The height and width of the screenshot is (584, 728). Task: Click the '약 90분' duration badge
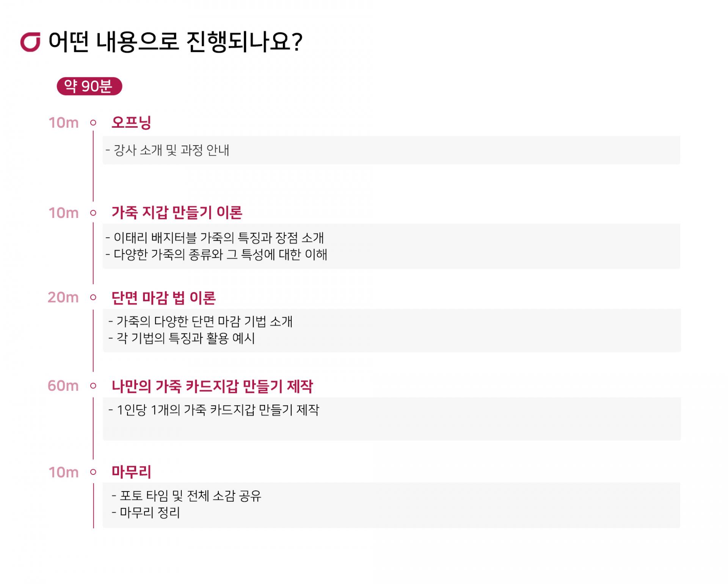(89, 86)
